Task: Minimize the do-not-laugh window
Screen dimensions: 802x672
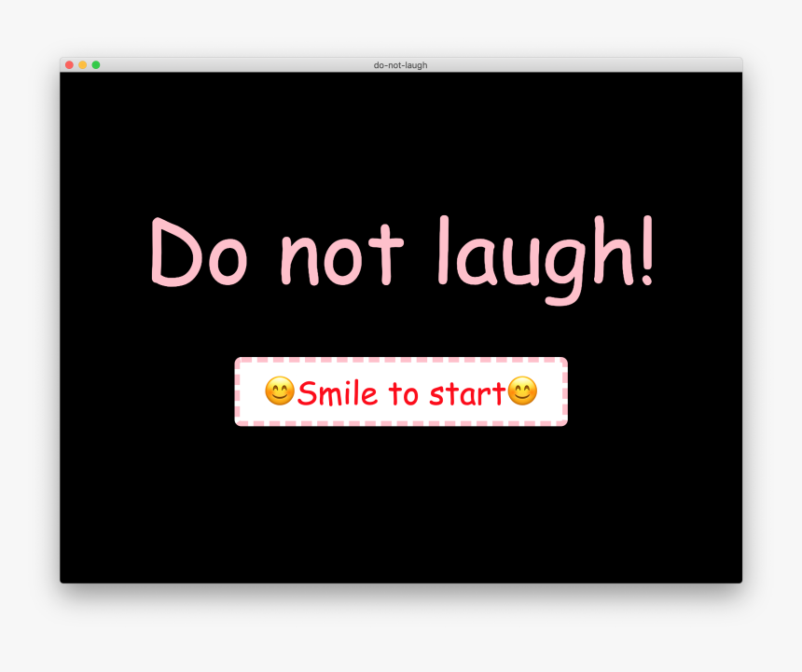Action: [x=82, y=65]
